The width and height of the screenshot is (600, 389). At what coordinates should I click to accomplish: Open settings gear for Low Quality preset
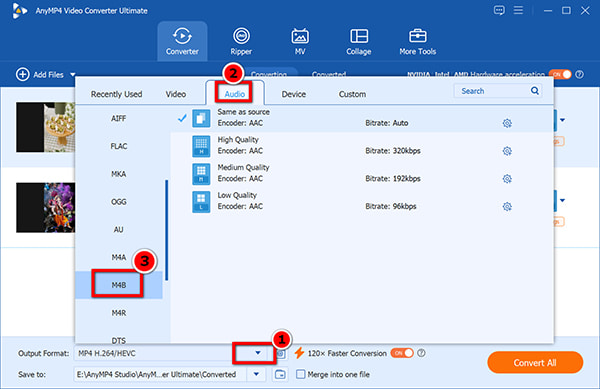507,207
